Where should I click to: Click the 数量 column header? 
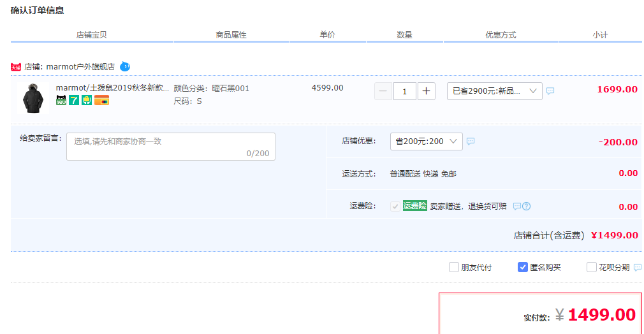coord(404,35)
